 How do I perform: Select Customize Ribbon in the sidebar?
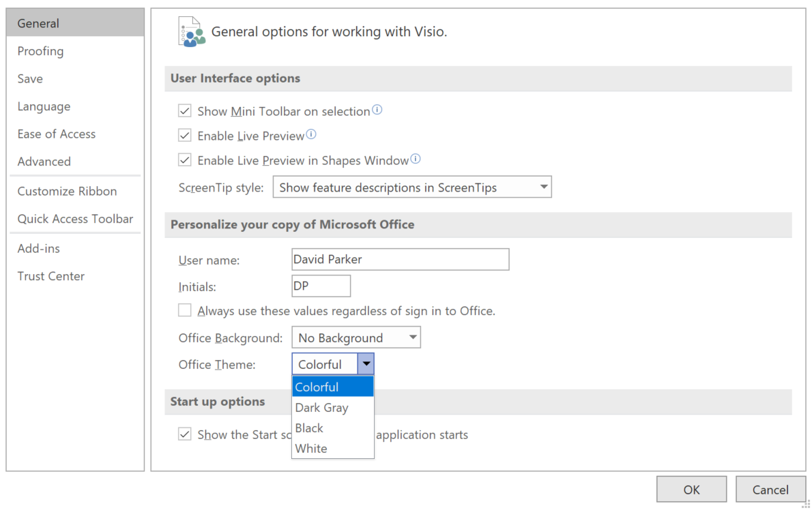(x=67, y=191)
